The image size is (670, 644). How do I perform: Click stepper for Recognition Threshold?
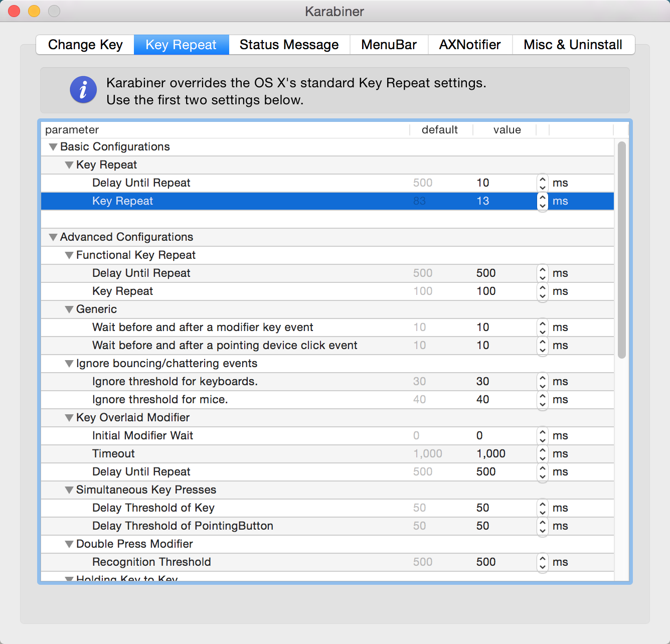(x=542, y=562)
